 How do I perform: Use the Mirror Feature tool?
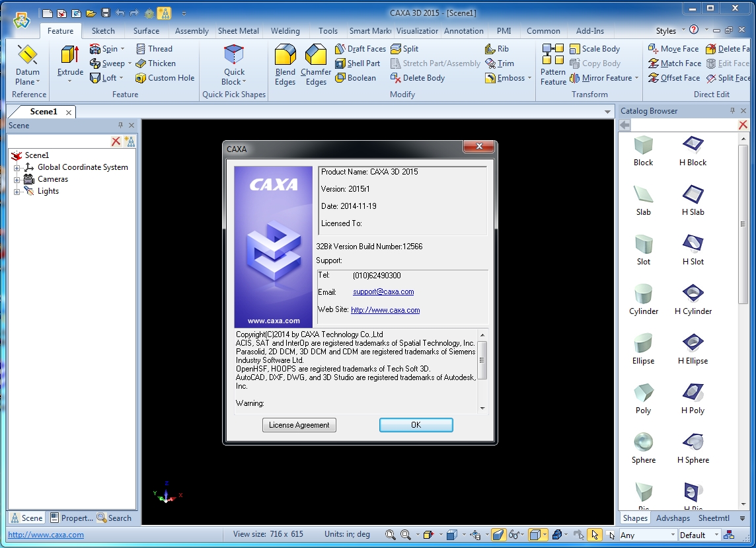click(601, 77)
